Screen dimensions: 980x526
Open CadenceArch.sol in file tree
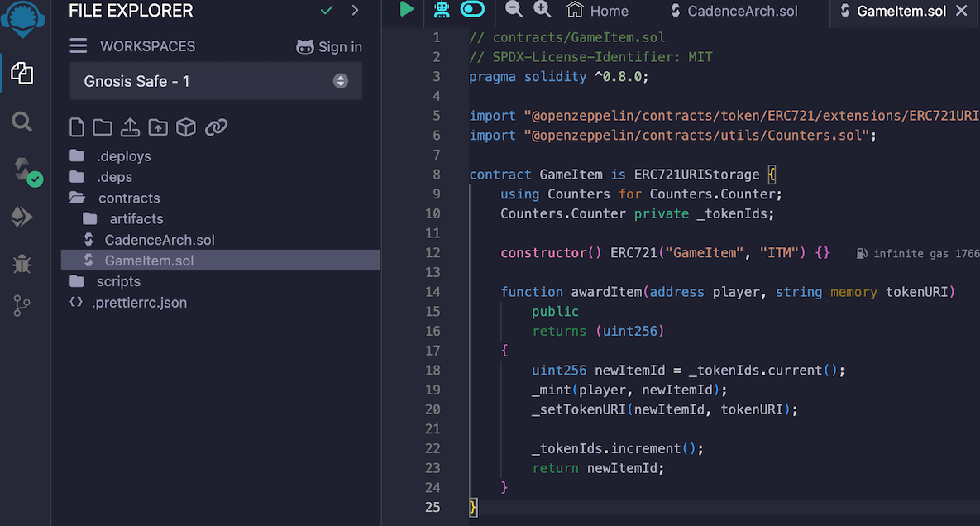tap(159, 240)
